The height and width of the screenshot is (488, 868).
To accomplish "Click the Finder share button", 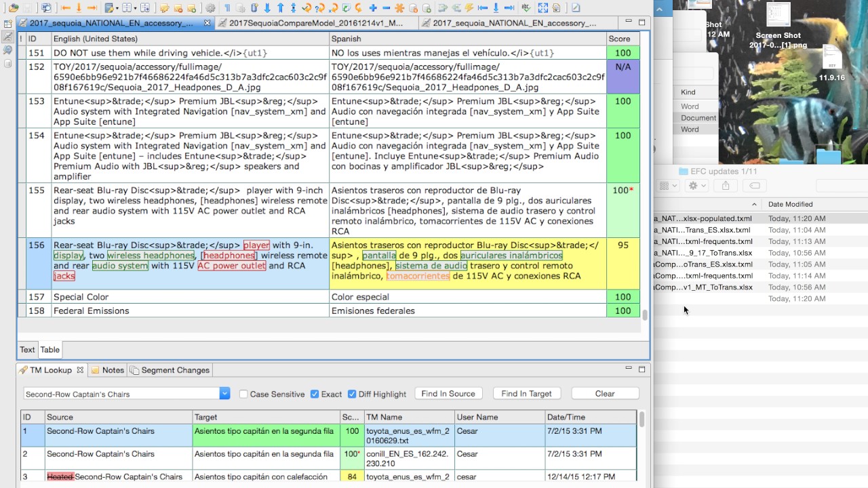I will tap(726, 186).
